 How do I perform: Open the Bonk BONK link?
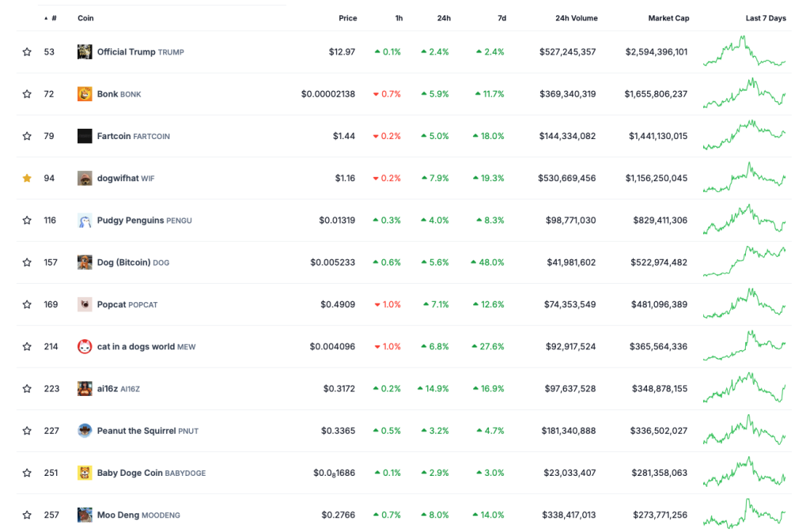(x=119, y=94)
